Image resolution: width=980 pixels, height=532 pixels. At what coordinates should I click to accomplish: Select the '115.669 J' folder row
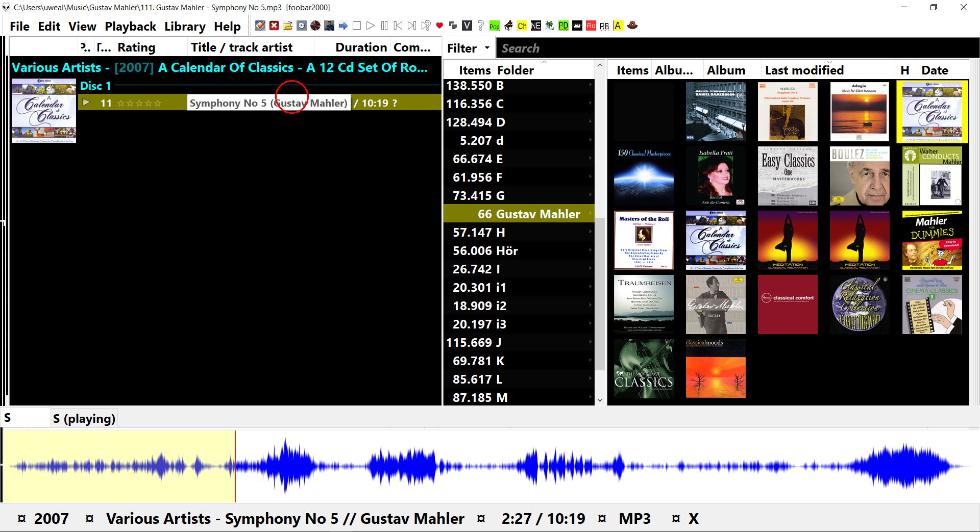519,343
